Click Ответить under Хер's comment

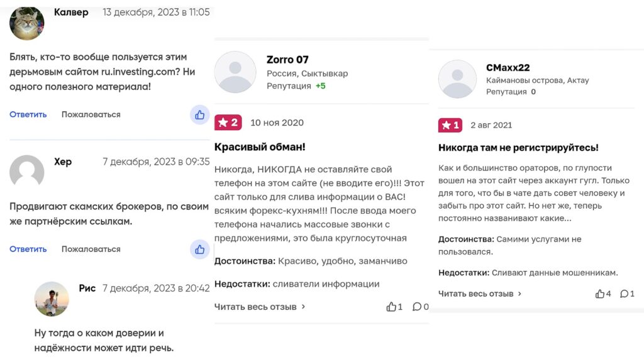click(x=27, y=249)
